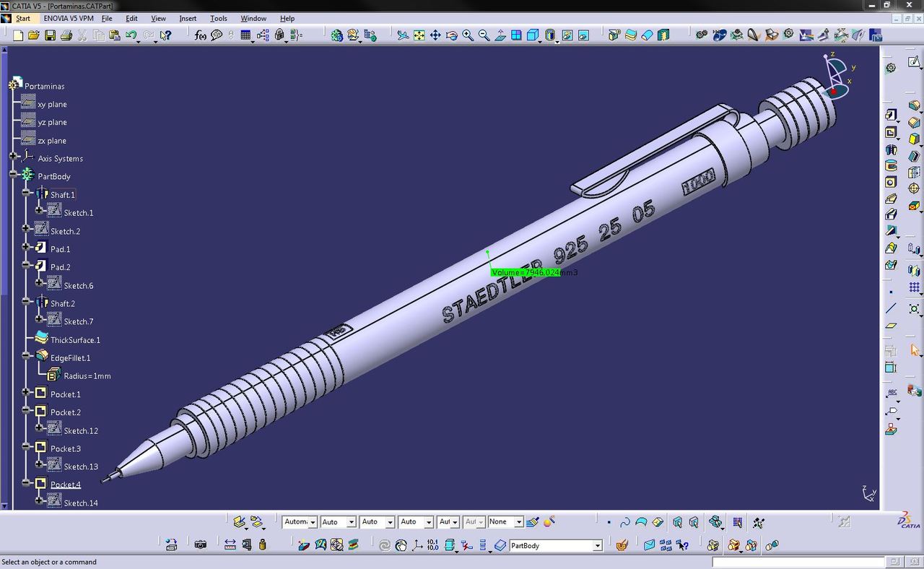The height and width of the screenshot is (569, 924).
Task: Click the Create Multi-View icon
Action: pos(517,35)
